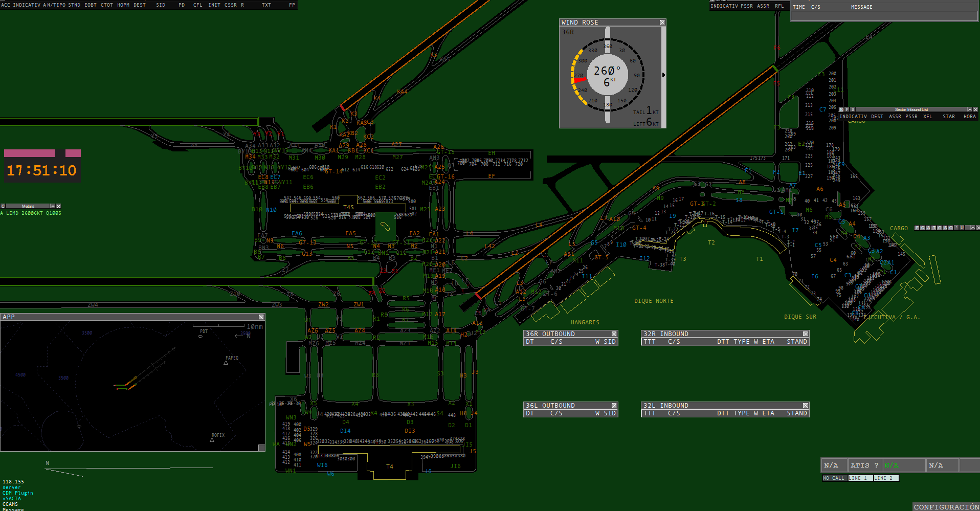Click the S button on Sector Inbound List
The width and height of the screenshot is (980, 511).
coord(853,109)
